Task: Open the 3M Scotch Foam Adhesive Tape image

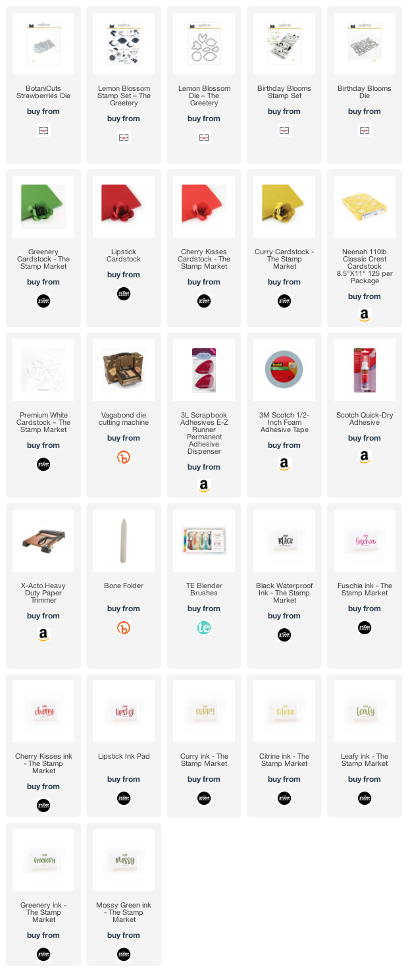Action: 284,370
